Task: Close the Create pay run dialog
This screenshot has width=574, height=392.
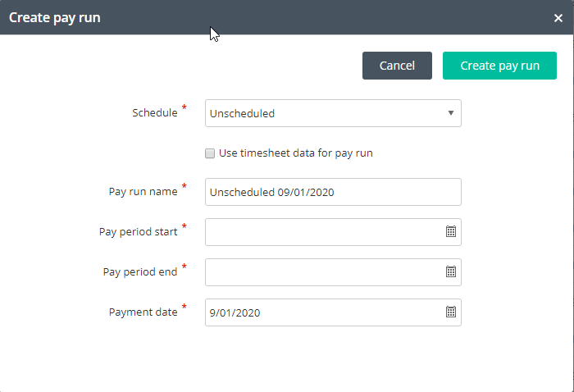Action: click(558, 18)
